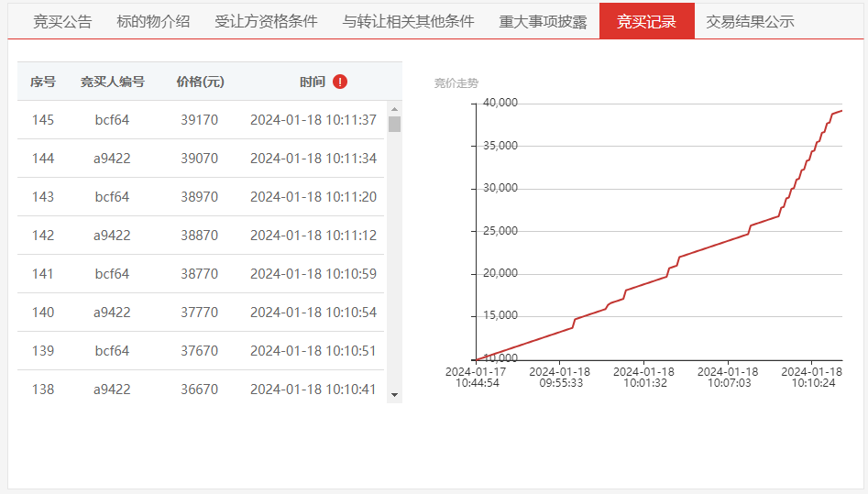Go to the 重大事项披露 tab
868x494 pixels.
543,22
